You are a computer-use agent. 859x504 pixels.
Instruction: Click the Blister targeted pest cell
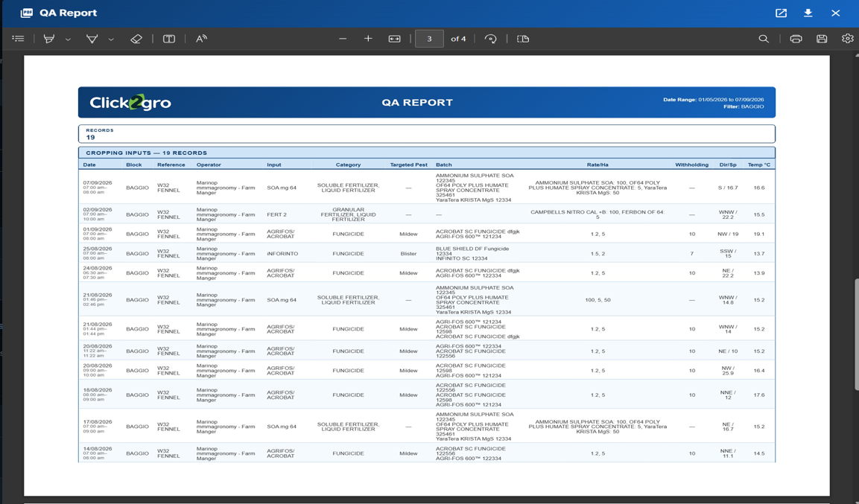click(408, 254)
